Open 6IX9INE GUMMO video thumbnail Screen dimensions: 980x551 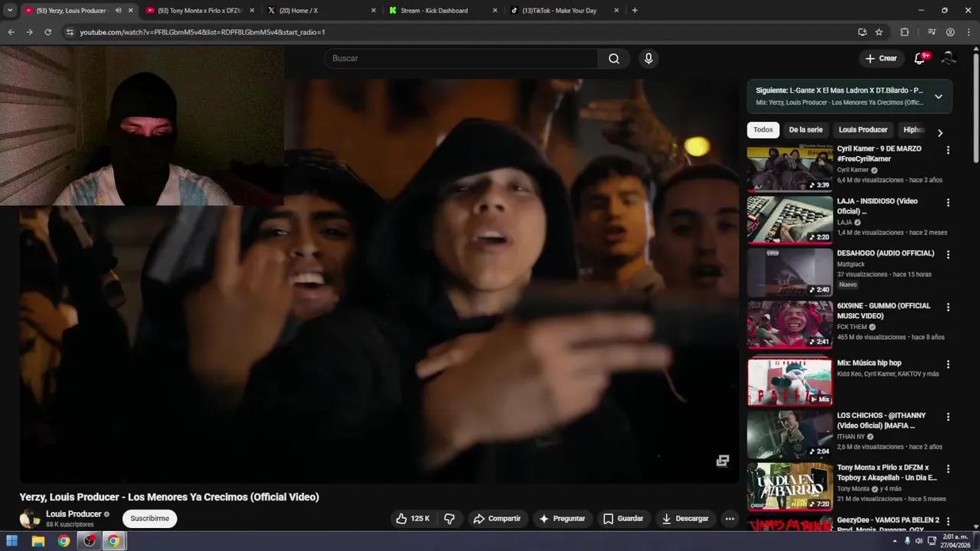point(789,324)
